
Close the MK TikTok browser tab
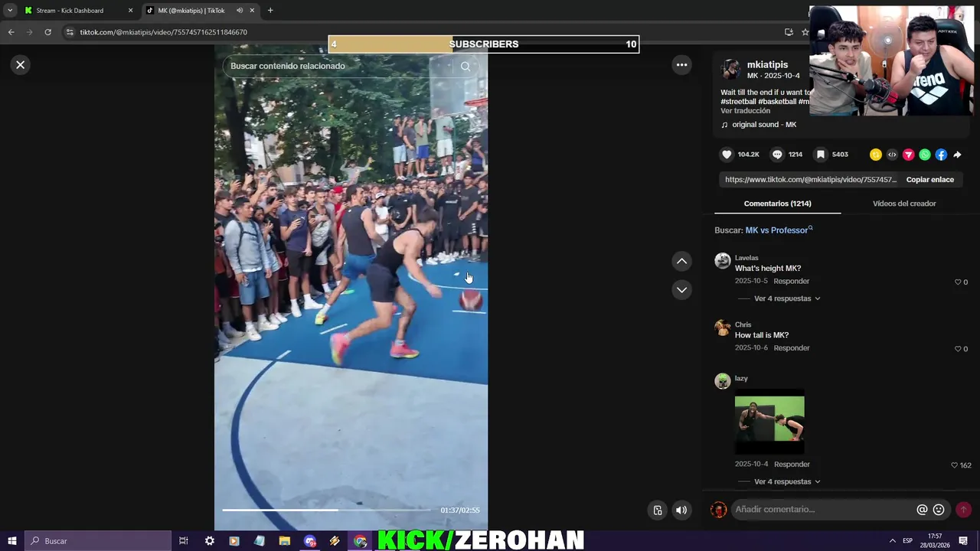pos(252,11)
